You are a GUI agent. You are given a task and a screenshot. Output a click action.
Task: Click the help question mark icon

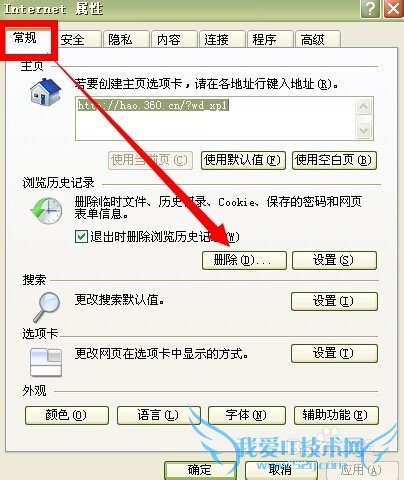pos(370,9)
